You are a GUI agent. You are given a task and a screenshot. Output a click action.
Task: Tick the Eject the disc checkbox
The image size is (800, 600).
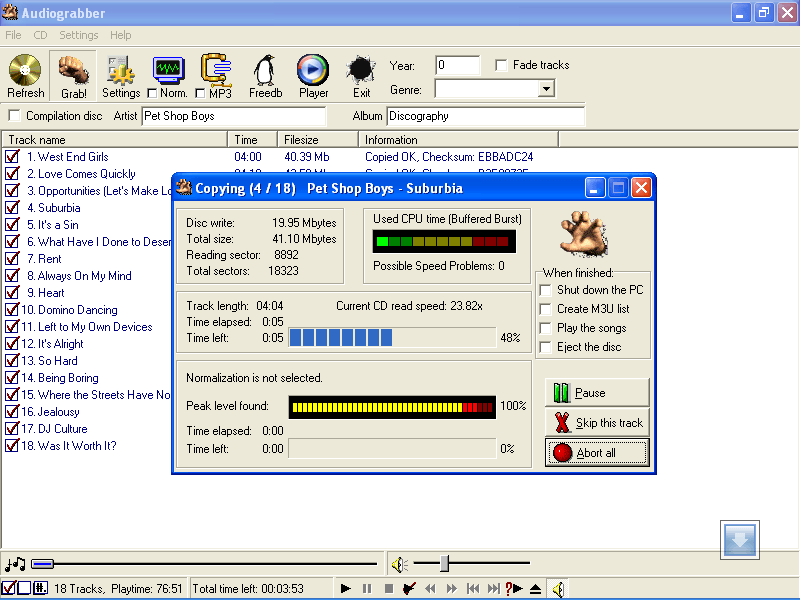(x=545, y=347)
